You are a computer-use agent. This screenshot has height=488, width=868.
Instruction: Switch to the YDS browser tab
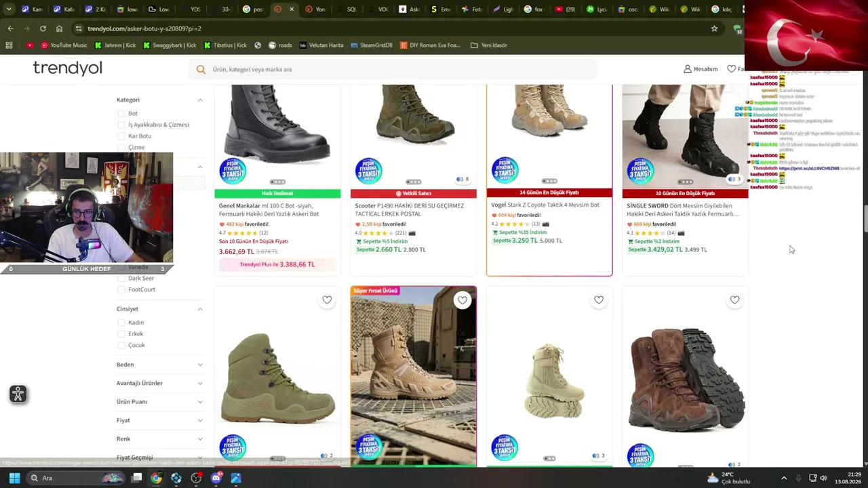click(x=193, y=9)
